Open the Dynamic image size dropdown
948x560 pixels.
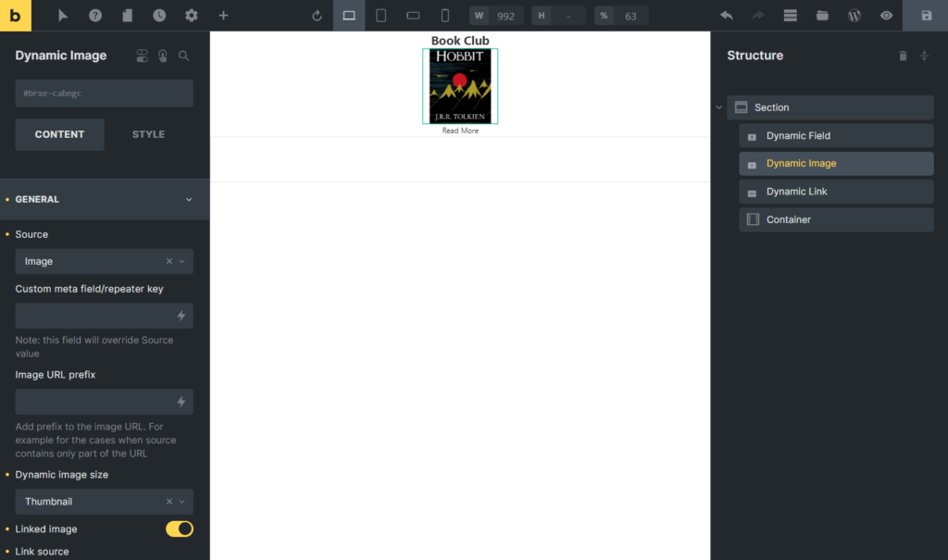[x=104, y=502]
